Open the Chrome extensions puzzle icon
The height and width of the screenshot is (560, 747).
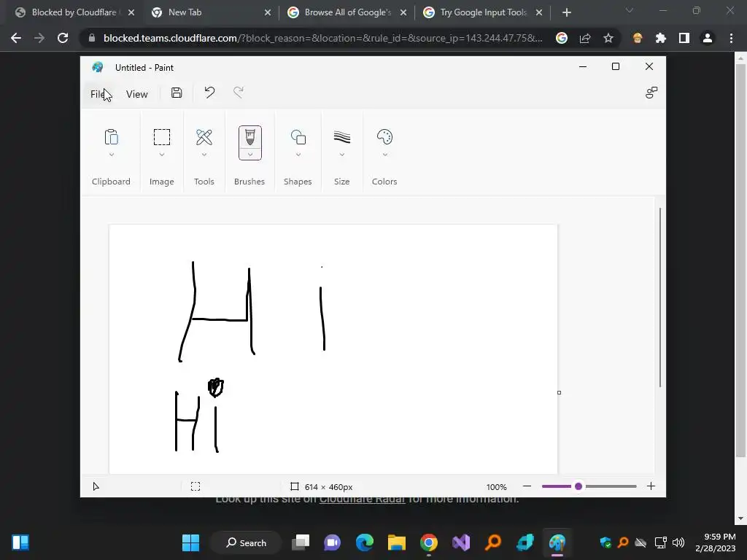pyautogui.click(x=661, y=38)
